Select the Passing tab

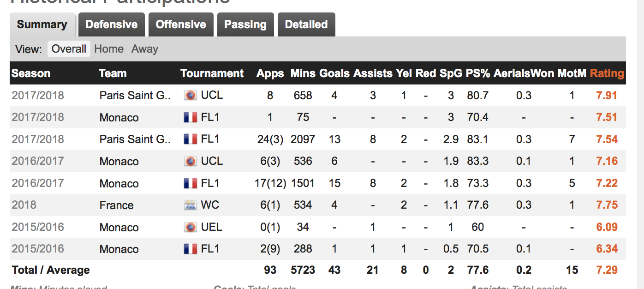click(245, 24)
